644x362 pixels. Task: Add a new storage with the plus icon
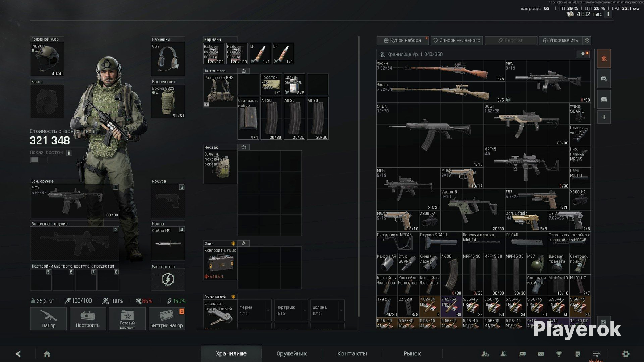[604, 117]
